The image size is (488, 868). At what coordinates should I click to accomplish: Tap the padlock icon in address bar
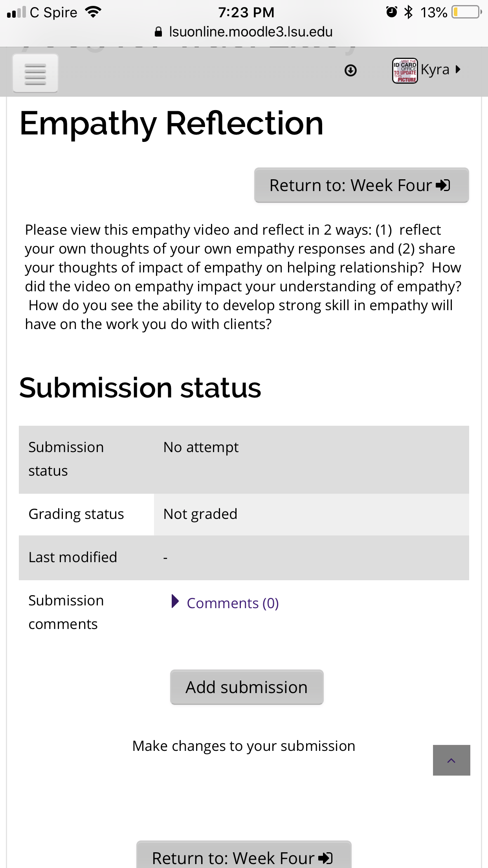[x=158, y=32]
